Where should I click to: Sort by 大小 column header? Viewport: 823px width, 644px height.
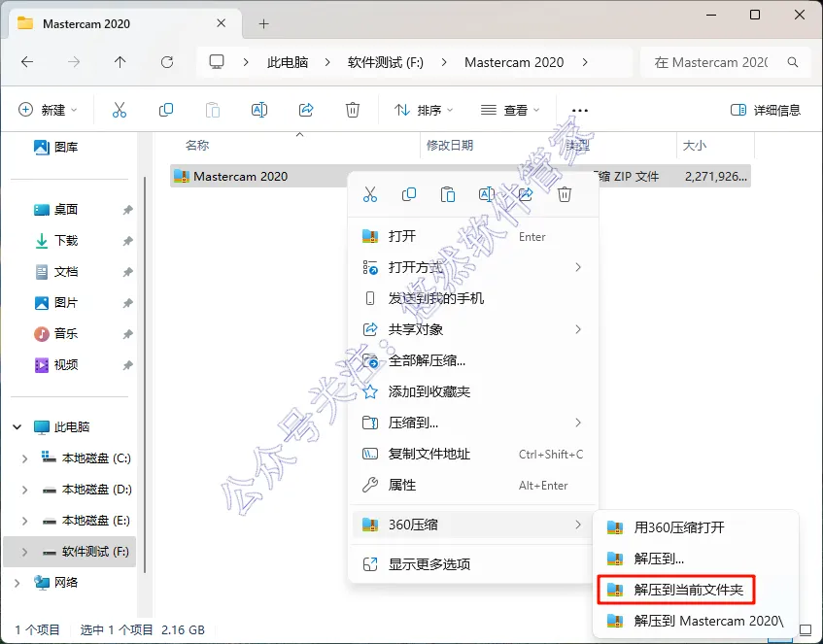pos(694,145)
